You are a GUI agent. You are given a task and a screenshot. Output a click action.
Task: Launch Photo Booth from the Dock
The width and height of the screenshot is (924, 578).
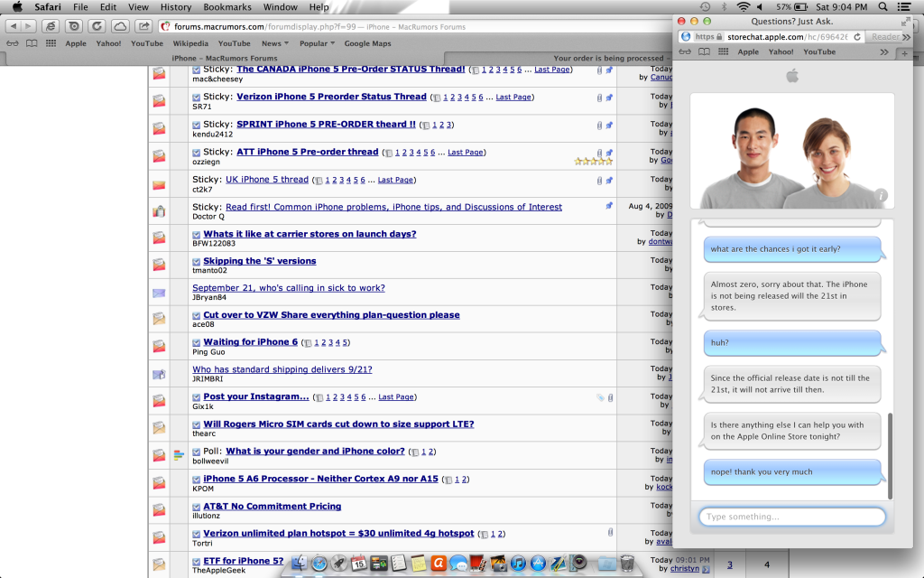pyautogui.click(x=478, y=563)
